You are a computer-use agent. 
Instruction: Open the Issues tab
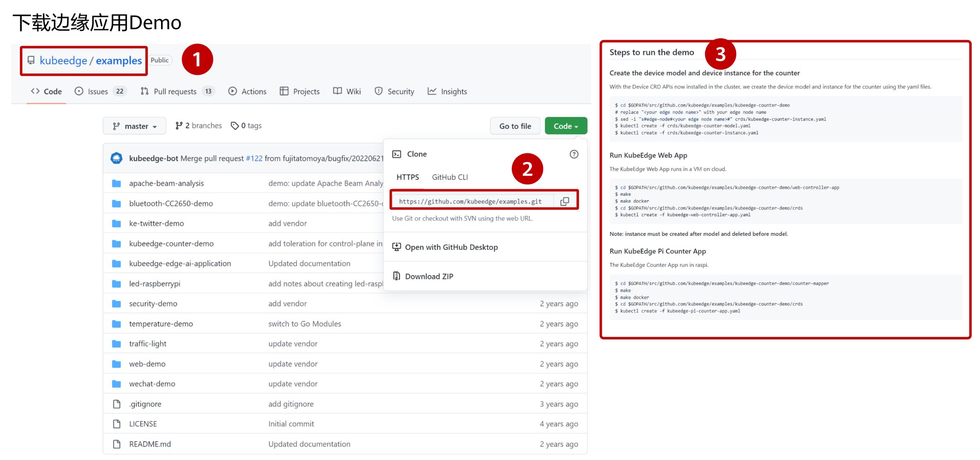97,92
